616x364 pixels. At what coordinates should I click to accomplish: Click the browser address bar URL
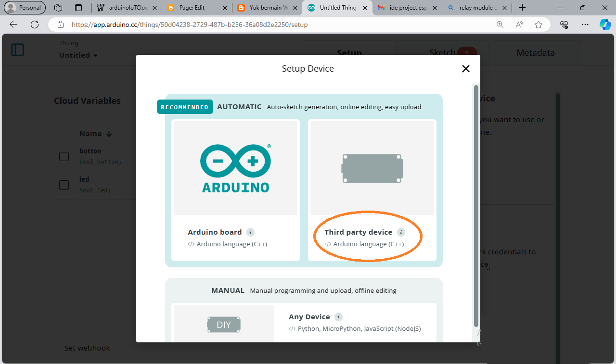pyautogui.click(x=190, y=25)
